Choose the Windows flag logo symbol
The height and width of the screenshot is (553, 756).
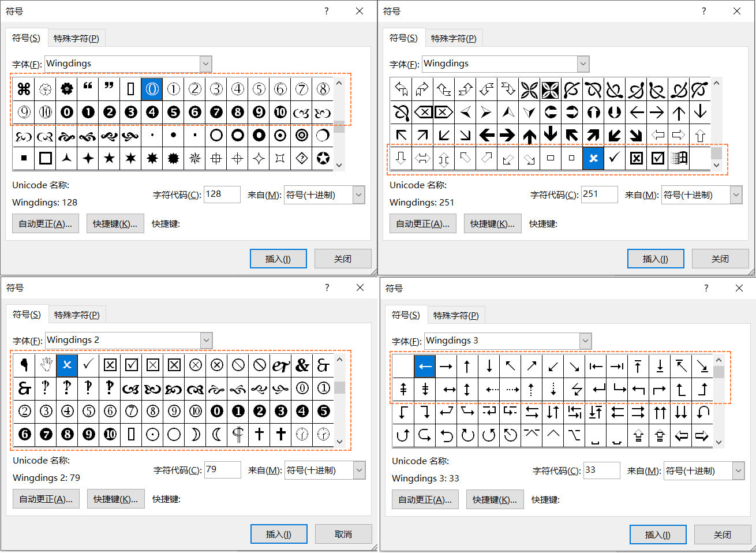(679, 158)
